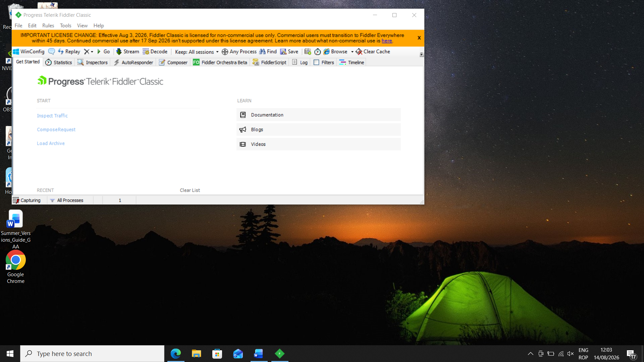The image size is (644, 362).
Task: Switch to the FiddlerScript tab
Action: point(270,62)
